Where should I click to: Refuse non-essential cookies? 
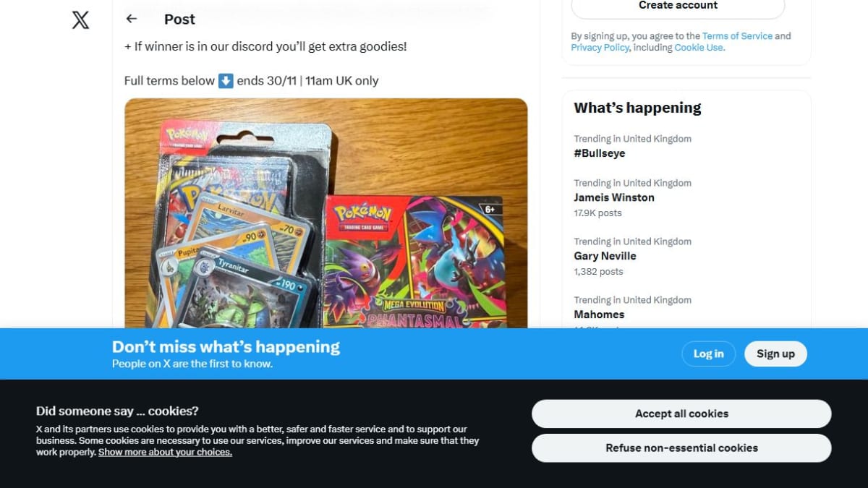681,448
